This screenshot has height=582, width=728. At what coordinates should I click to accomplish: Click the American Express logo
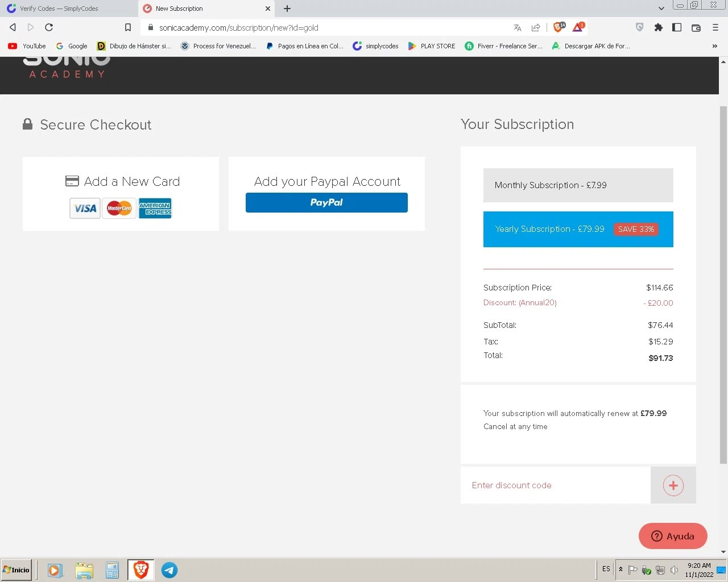tap(155, 209)
